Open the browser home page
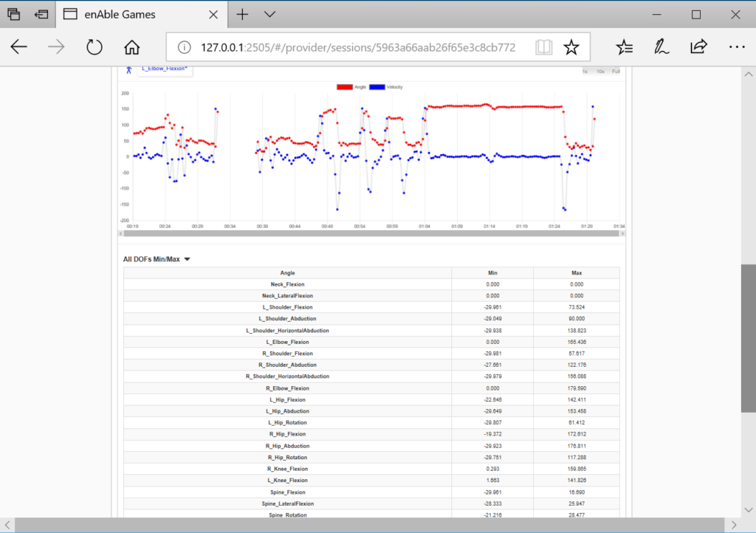756x533 pixels. [x=131, y=47]
